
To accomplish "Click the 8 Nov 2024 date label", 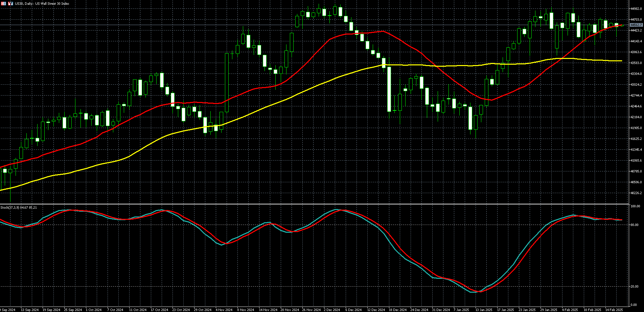I will (246, 310).
